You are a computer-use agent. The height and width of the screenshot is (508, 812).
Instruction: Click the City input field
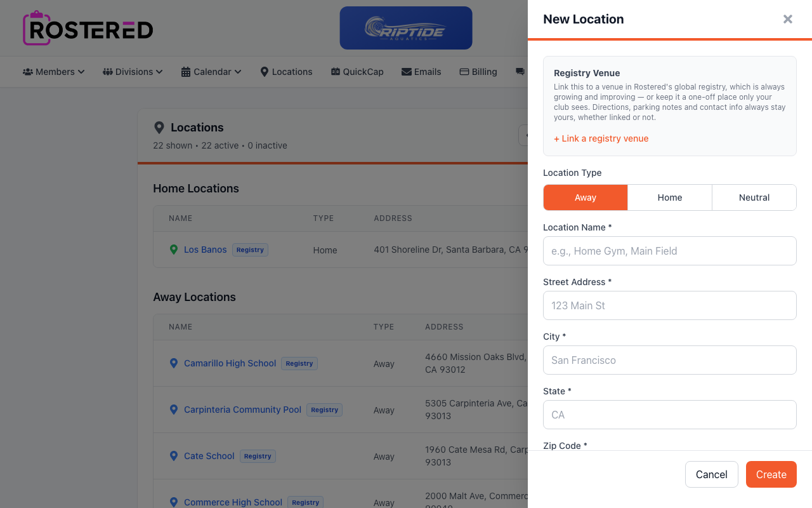click(670, 360)
